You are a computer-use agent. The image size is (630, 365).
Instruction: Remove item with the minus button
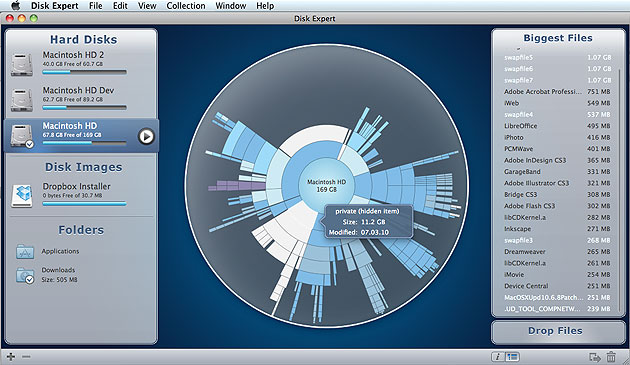point(26,357)
